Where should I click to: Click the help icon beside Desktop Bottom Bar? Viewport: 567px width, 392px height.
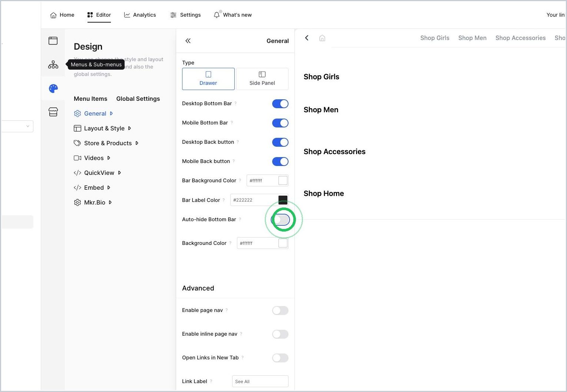coord(235,103)
